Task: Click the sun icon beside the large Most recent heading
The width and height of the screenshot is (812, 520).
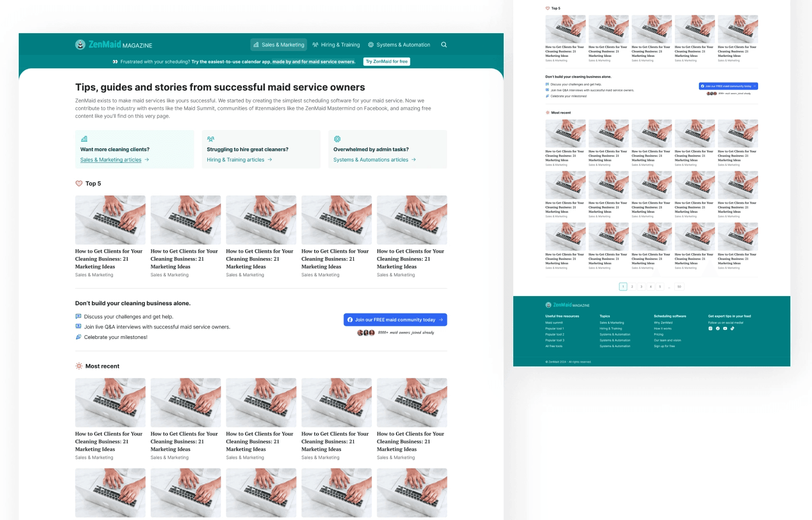Action: pos(79,366)
